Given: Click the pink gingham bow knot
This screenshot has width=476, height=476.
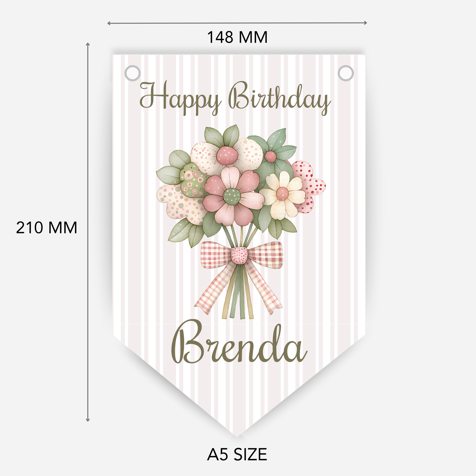Looking at the screenshot, I should pos(239,255).
